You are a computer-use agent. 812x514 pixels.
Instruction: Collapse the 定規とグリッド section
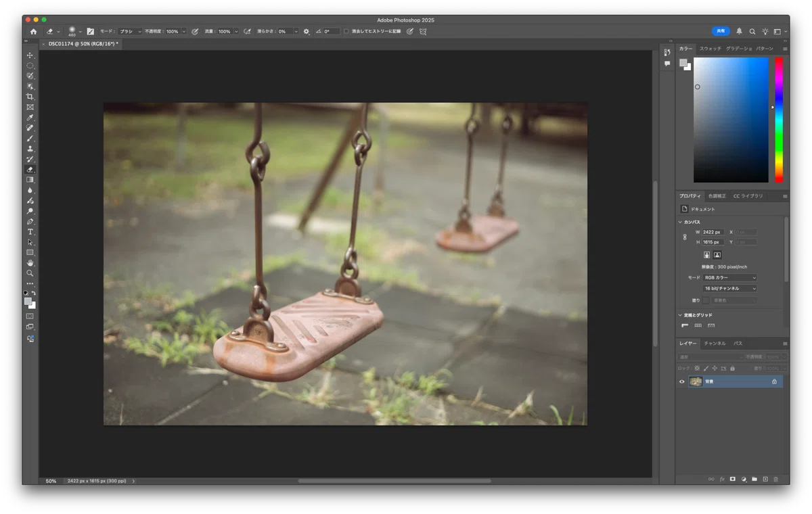tap(681, 315)
